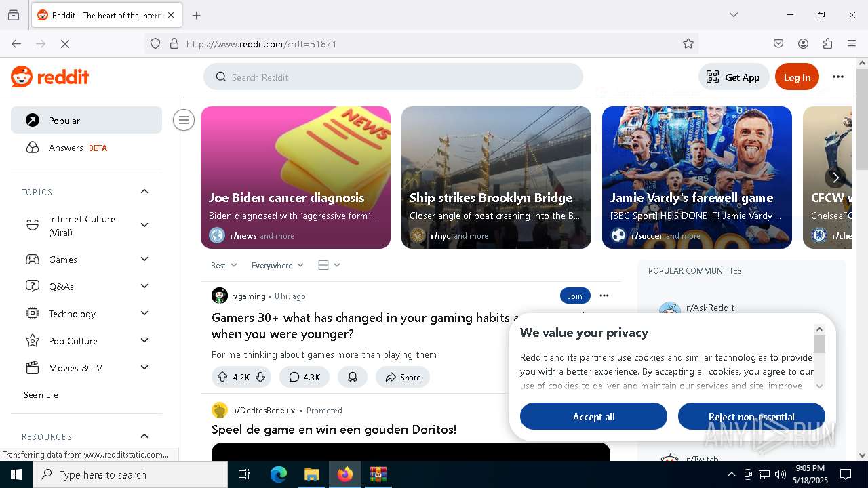Open the Firefox account icon
Image resolution: width=868 pixels, height=488 pixels.
803,43
